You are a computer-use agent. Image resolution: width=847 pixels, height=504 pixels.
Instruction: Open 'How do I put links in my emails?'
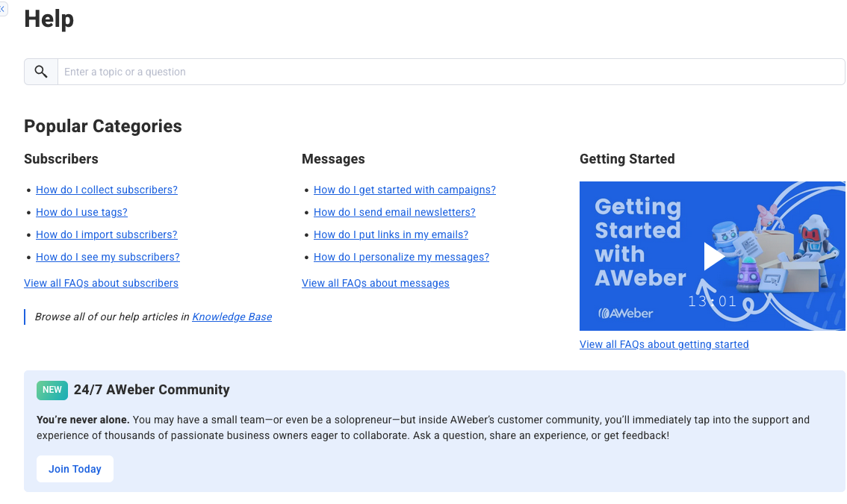click(391, 234)
